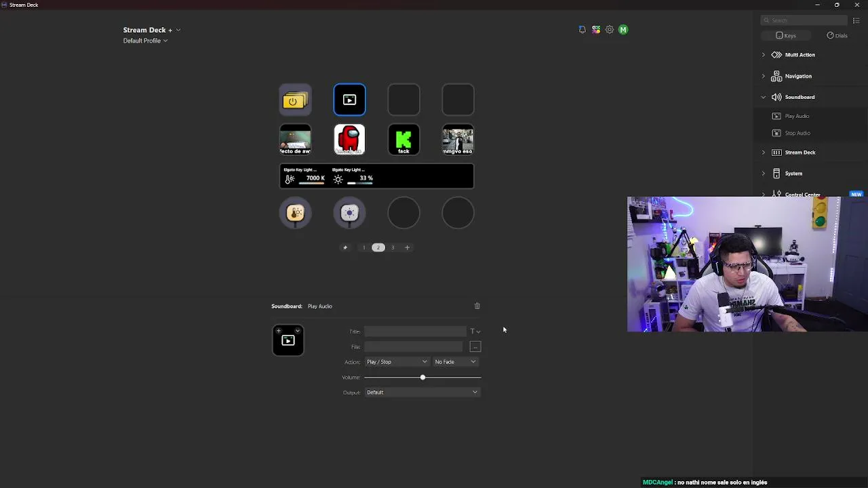Select the yellow power cards key
Screen dimensions: 868x488
point(295,100)
